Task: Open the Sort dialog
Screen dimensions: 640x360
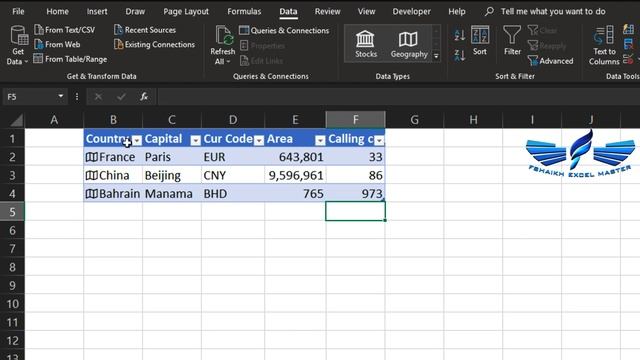Action: click(x=480, y=41)
